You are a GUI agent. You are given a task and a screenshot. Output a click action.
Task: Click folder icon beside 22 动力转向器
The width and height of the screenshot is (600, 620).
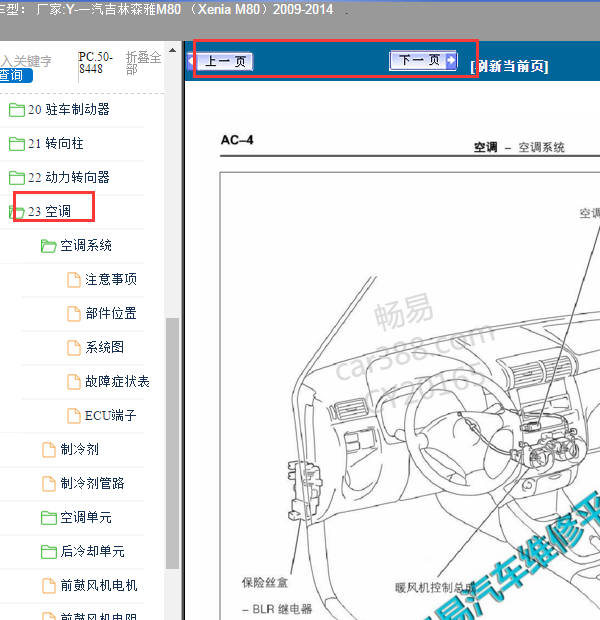point(17,178)
